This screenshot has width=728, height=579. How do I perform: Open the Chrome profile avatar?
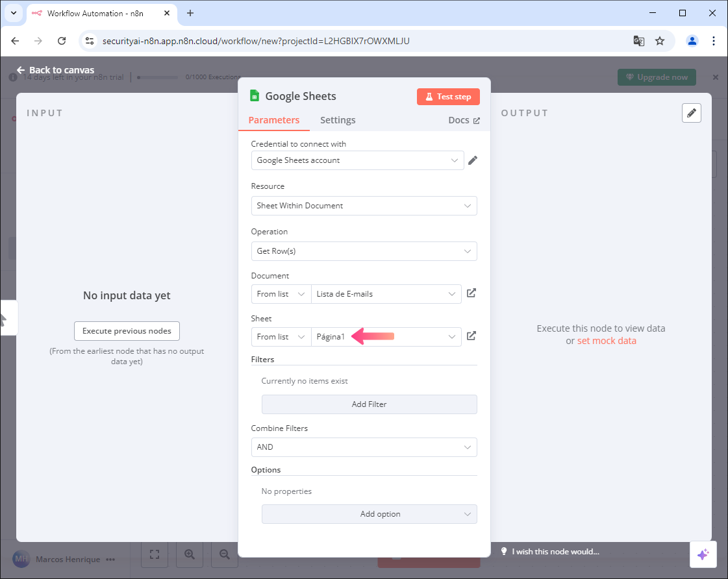pos(692,41)
